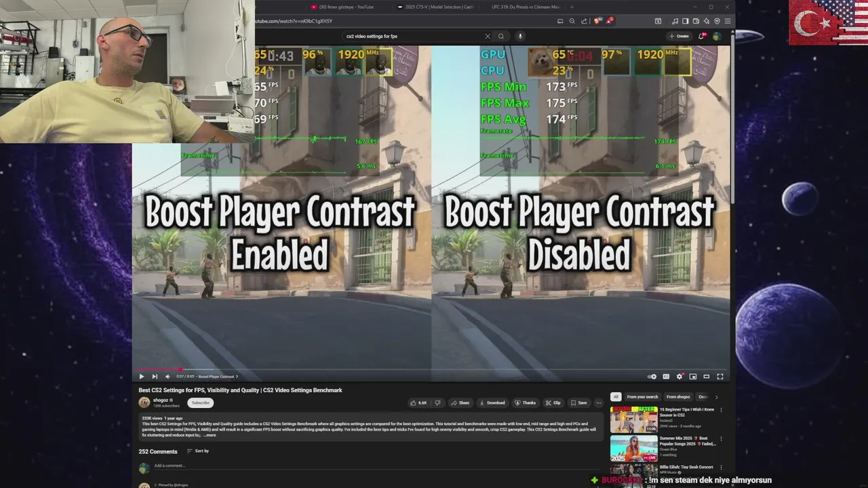Open Brave VPN shield icon

click(x=717, y=21)
